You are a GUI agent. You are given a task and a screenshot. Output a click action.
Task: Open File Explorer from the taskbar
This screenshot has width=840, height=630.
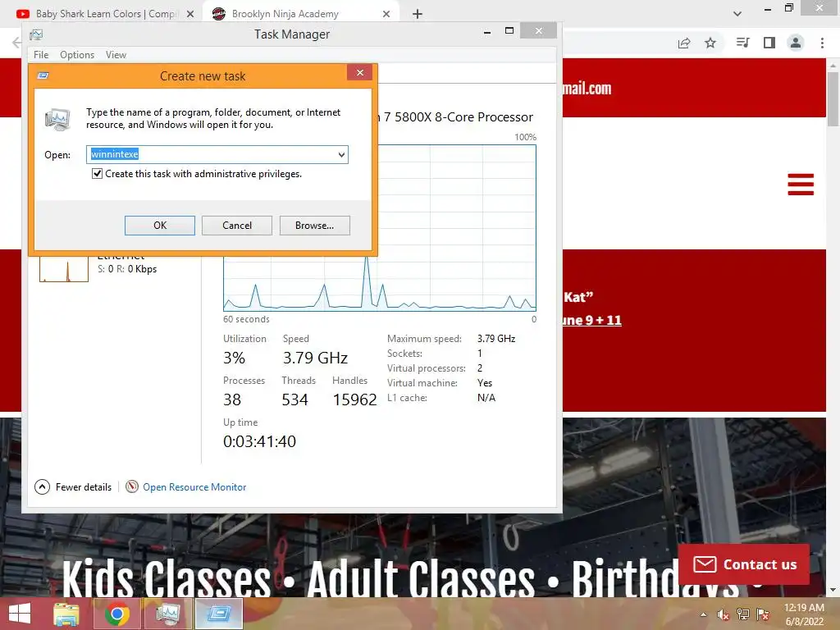point(66,614)
